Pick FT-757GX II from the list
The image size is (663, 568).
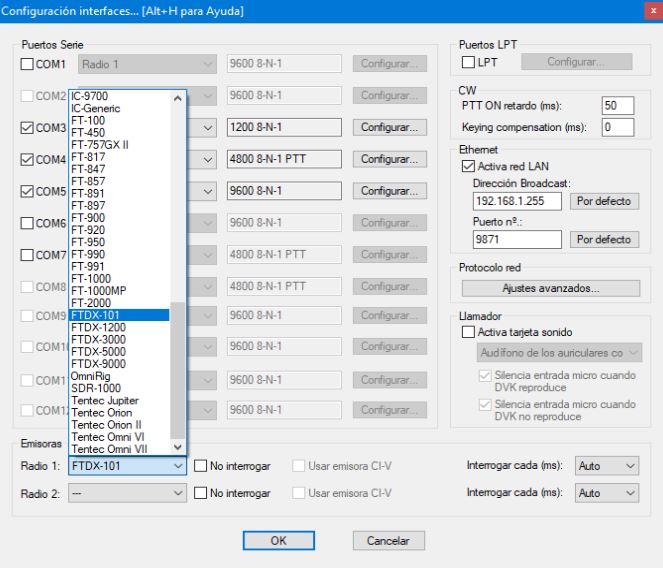click(x=120, y=145)
